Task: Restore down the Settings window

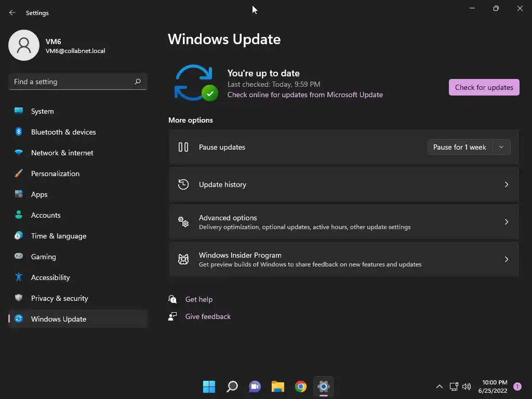Action: pos(496,8)
